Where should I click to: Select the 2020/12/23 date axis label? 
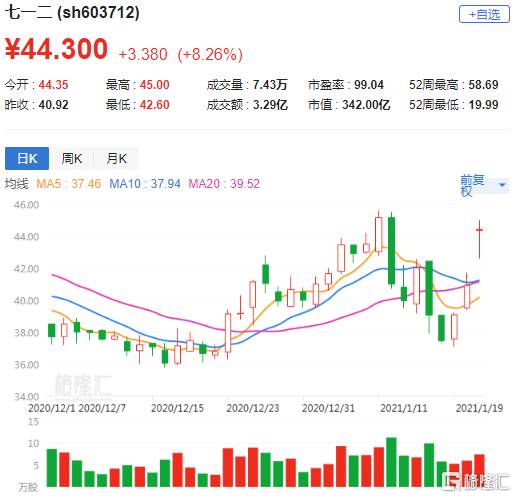tap(253, 408)
